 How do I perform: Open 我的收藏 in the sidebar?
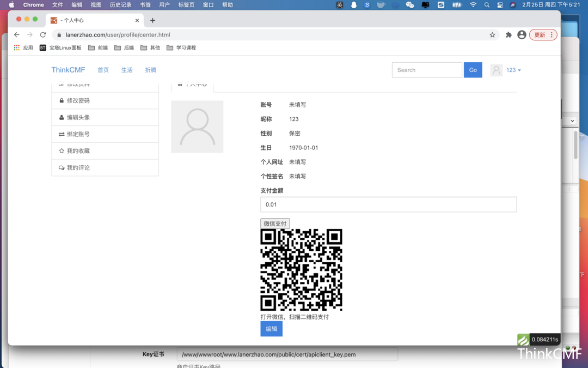pyautogui.click(x=105, y=151)
